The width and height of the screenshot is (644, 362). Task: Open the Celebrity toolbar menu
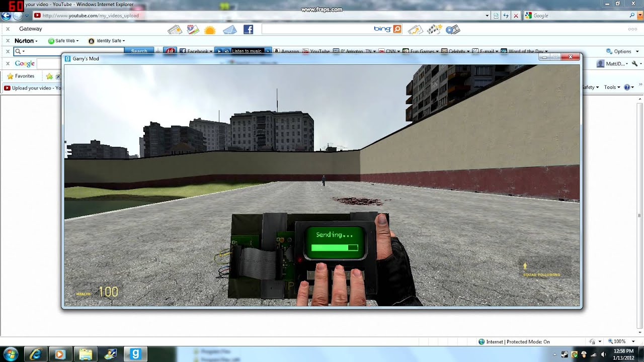point(456,51)
